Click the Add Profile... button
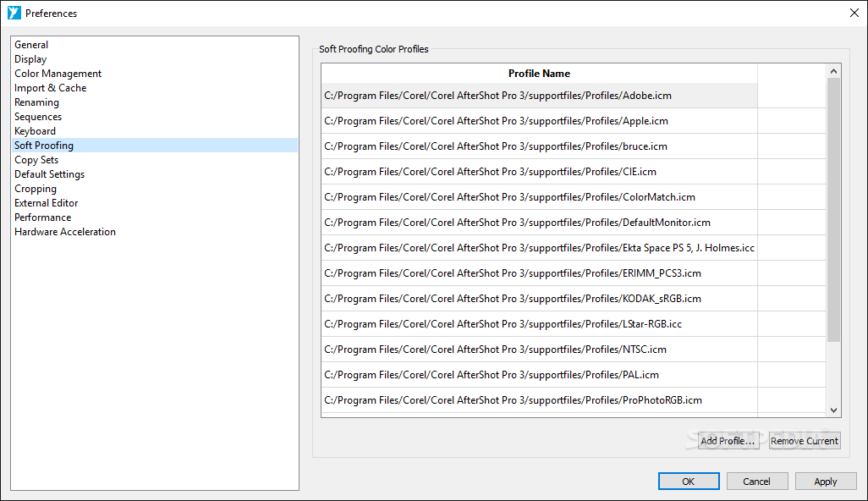This screenshot has width=868, height=501. click(728, 441)
